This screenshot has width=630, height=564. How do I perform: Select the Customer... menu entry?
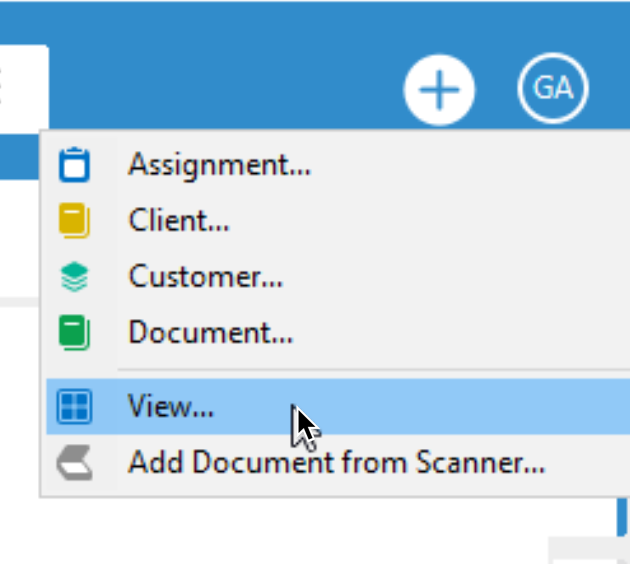click(206, 277)
